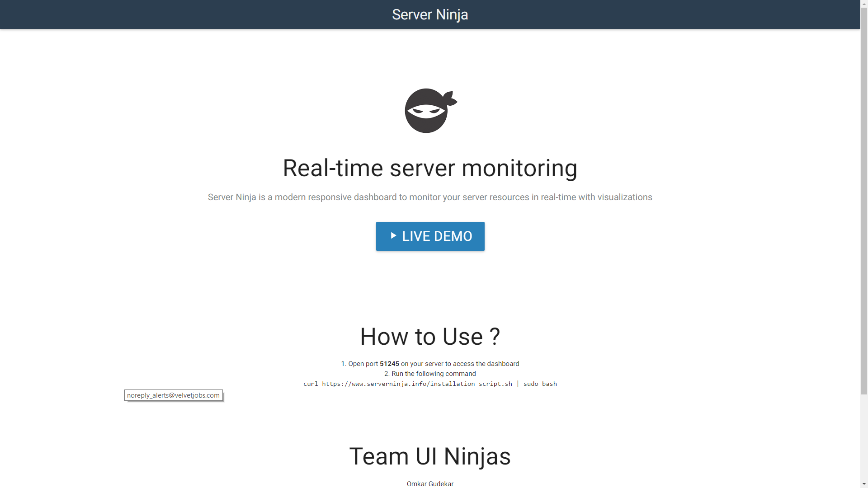This screenshot has height=488, width=868.
Task: Click the Omkar Gudekar name
Action: click(429, 484)
